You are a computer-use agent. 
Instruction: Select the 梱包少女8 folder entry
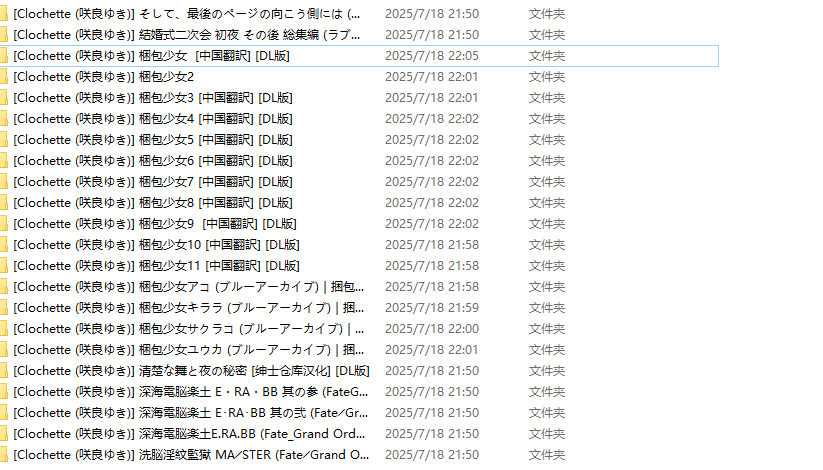point(153,203)
